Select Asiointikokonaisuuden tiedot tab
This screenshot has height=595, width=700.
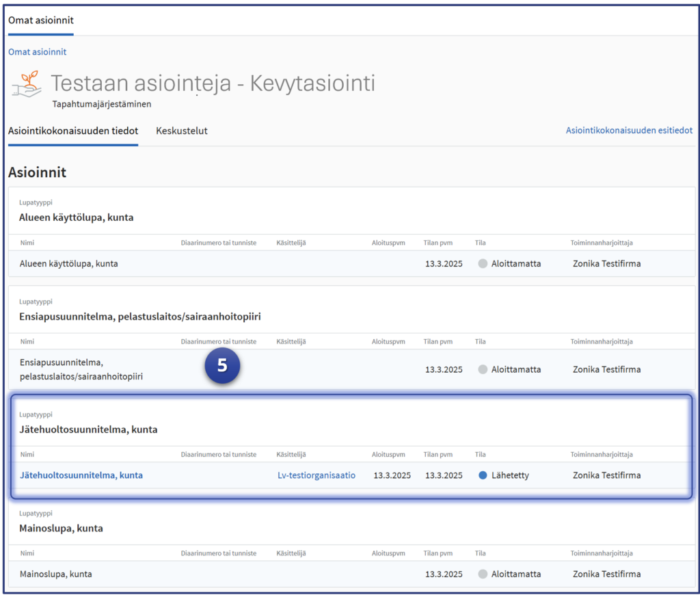pos(73,131)
